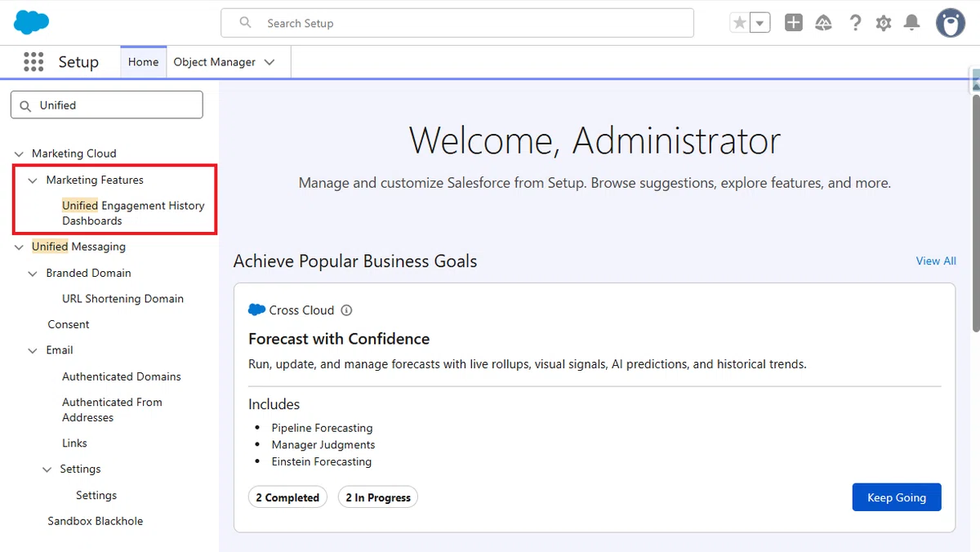Click the Salesforce cloud logo
The height and width of the screenshot is (552, 980).
(32, 22)
